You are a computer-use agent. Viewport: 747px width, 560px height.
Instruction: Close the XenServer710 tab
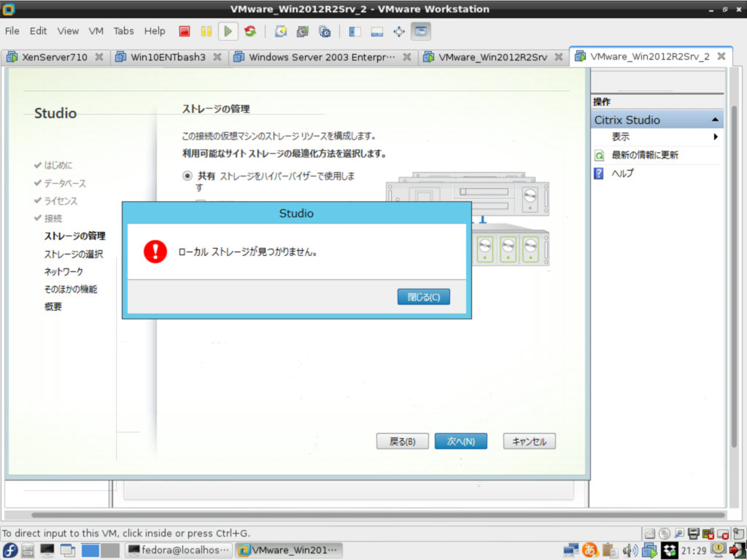point(99,57)
